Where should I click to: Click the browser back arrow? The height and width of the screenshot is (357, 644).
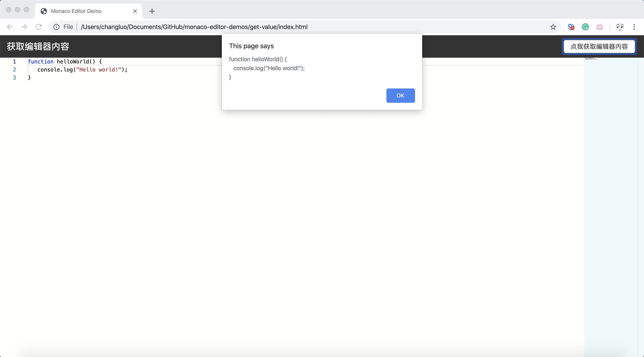[10, 27]
